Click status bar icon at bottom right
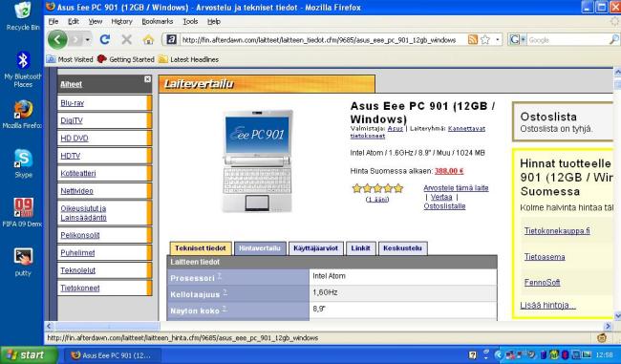Screen dimensions: 621x364 [602, 338]
